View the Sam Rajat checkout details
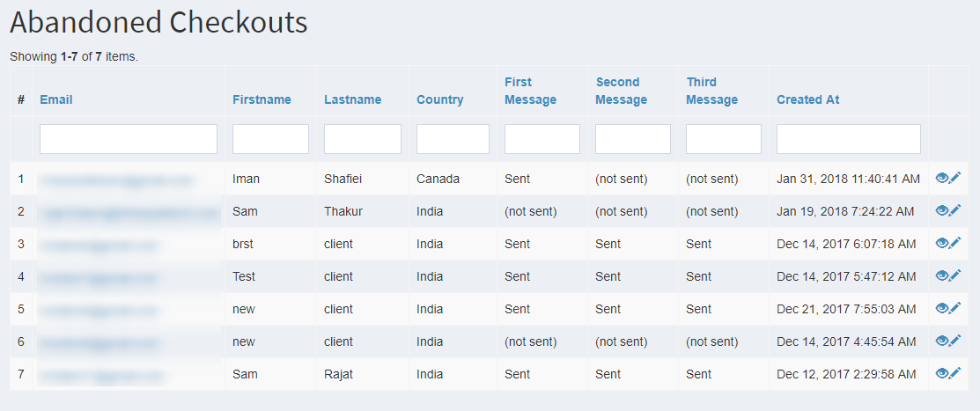This screenshot has height=411, width=980. coord(942,374)
